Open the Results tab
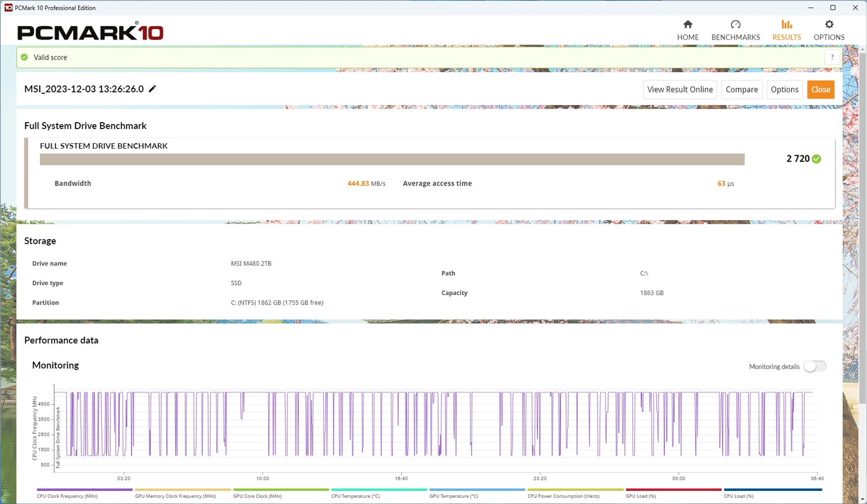Screen dimensions: 867x504 [x=787, y=30]
